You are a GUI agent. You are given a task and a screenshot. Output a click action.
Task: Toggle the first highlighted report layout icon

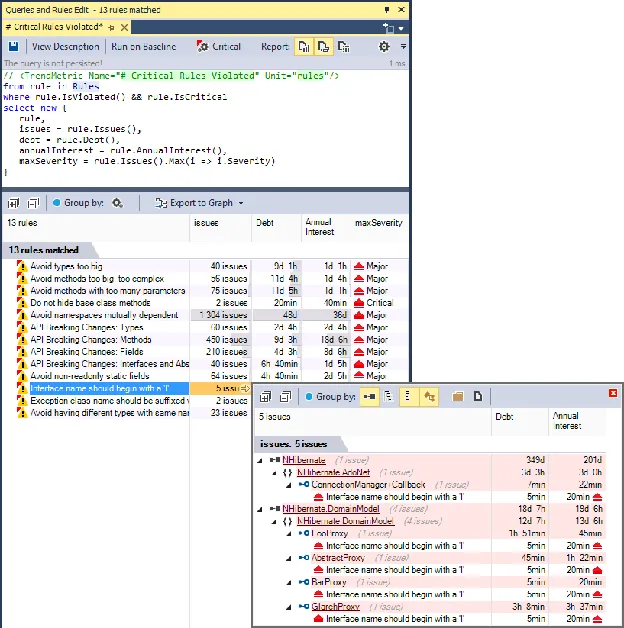[x=304, y=47]
